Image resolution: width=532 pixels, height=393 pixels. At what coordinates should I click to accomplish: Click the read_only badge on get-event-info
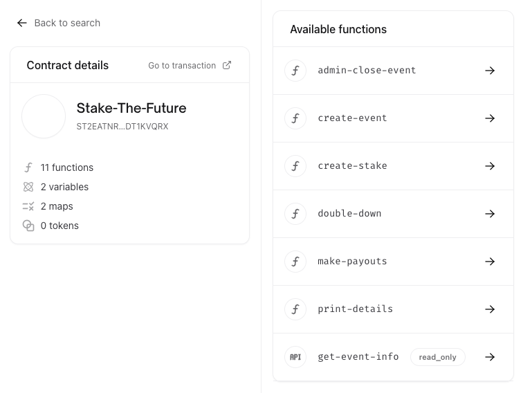(437, 357)
